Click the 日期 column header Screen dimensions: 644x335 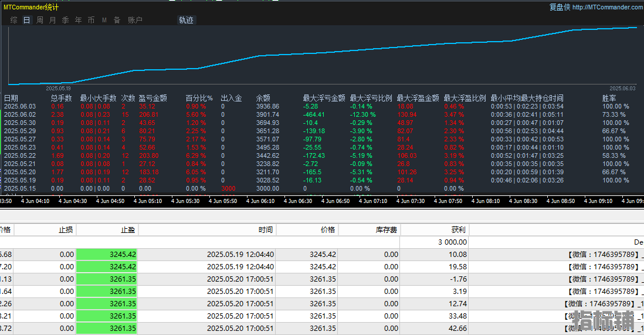(x=11, y=98)
